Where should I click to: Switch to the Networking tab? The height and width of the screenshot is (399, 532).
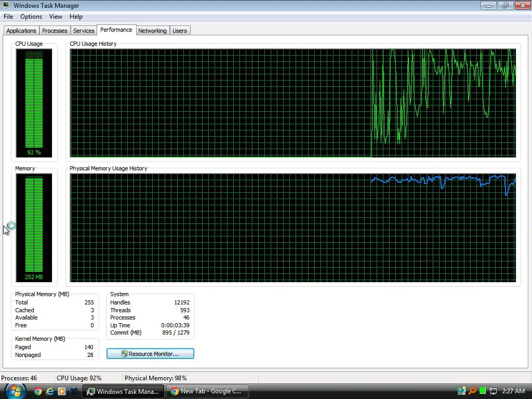tap(152, 31)
